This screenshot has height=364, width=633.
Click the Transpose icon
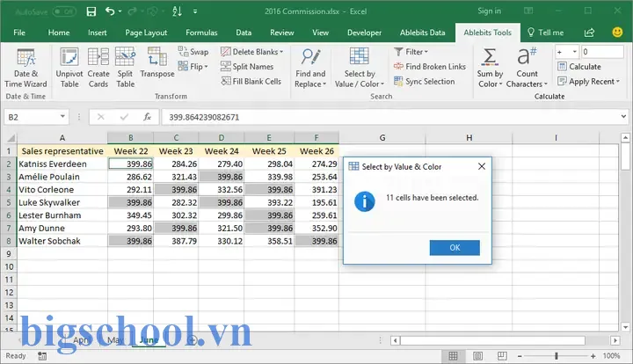(x=157, y=56)
